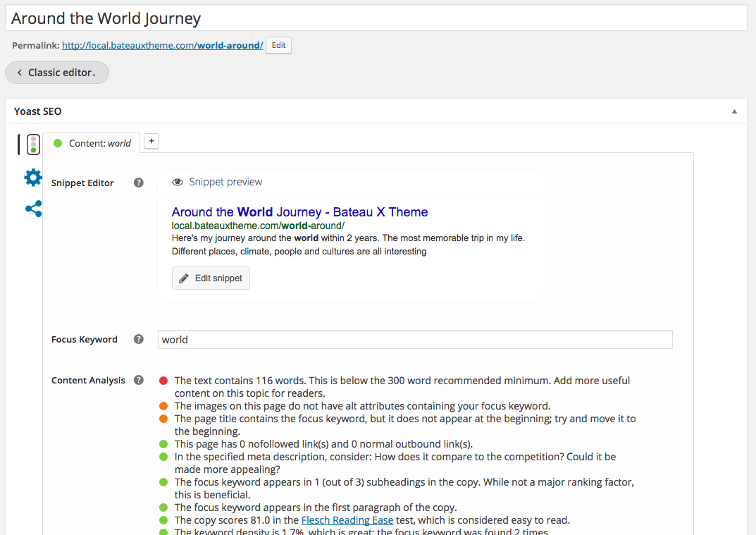
Task: Open the Yoast advanced settings gear tab
Action: coord(33,178)
